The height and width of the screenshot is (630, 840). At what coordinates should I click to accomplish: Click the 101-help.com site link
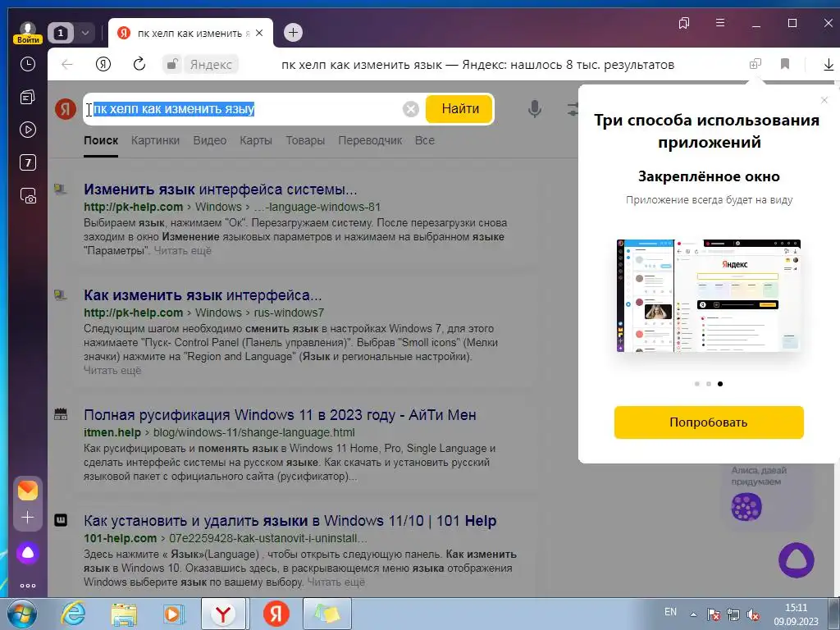[120, 538]
